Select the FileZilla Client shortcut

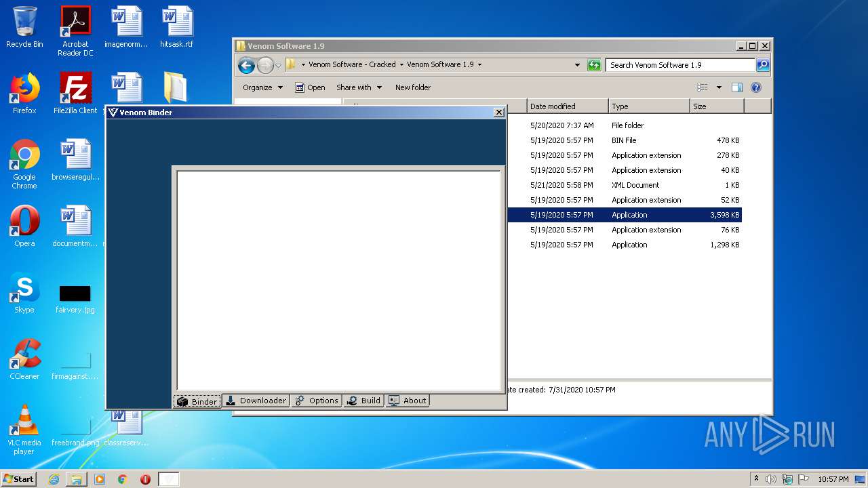click(x=75, y=94)
